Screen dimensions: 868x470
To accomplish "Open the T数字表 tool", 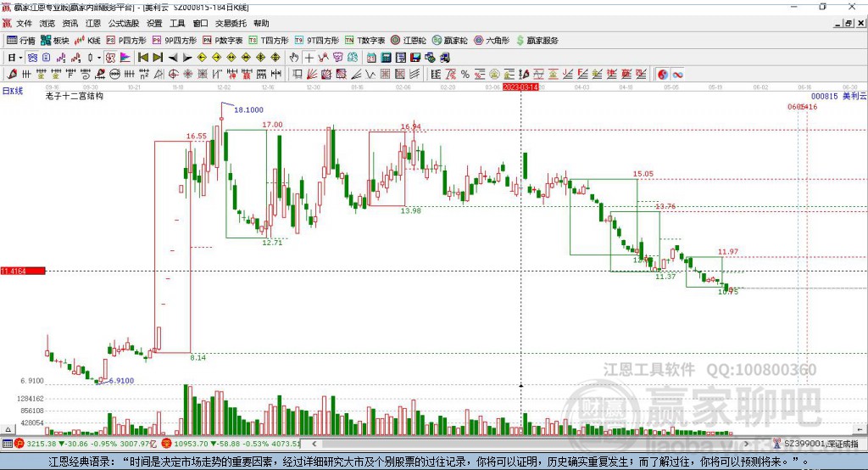I will click(364, 41).
